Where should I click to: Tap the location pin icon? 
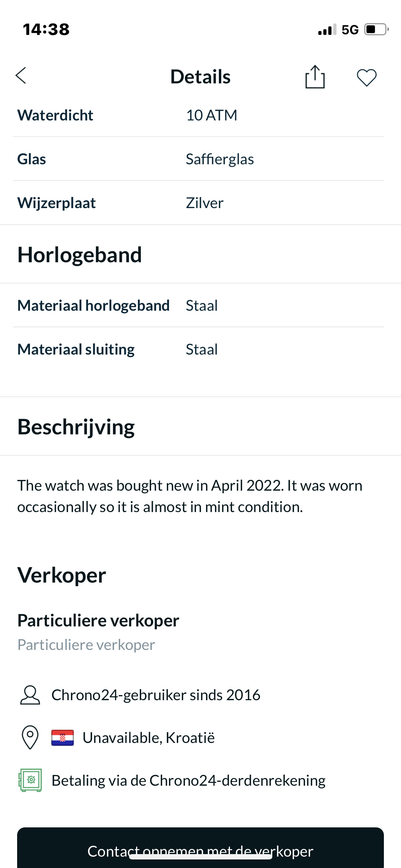click(30, 737)
